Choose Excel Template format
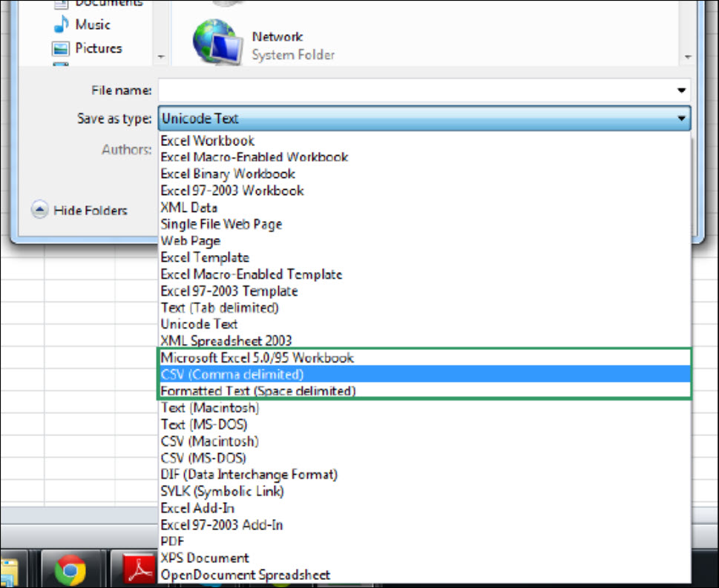This screenshot has width=719, height=588. (424, 257)
